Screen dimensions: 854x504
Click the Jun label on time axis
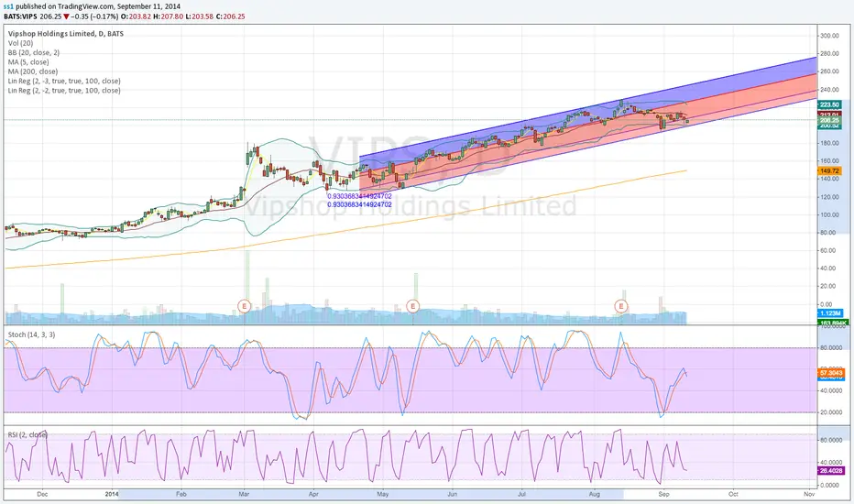click(452, 494)
